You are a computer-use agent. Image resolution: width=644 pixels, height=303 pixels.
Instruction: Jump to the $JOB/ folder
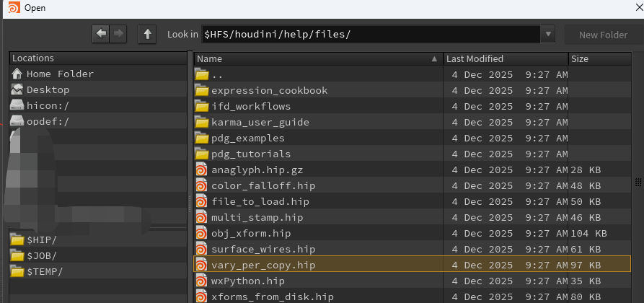point(98,255)
